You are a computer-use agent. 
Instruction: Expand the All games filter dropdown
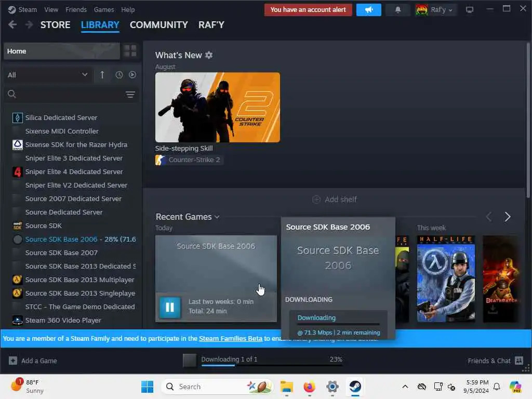tap(47, 75)
